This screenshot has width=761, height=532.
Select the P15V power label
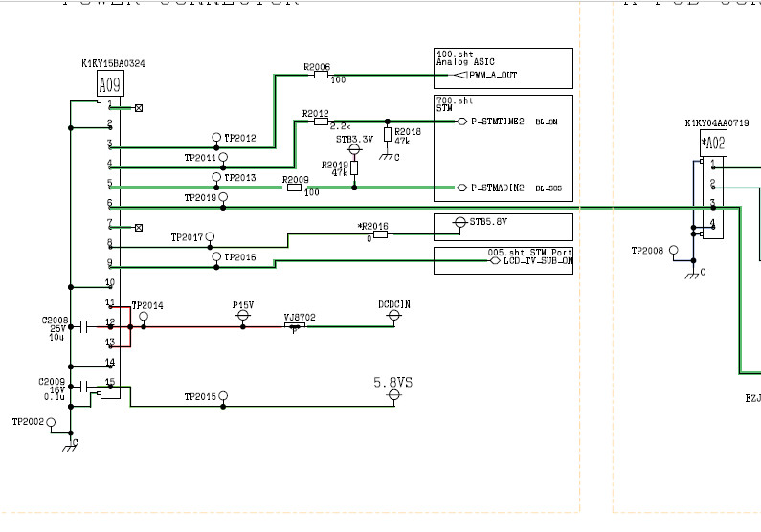(x=243, y=305)
